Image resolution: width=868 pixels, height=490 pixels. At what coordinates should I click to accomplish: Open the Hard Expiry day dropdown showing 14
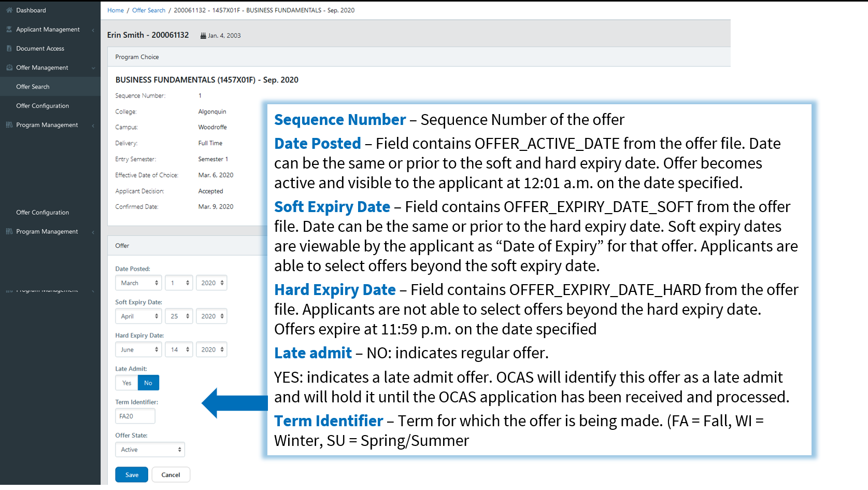point(179,349)
